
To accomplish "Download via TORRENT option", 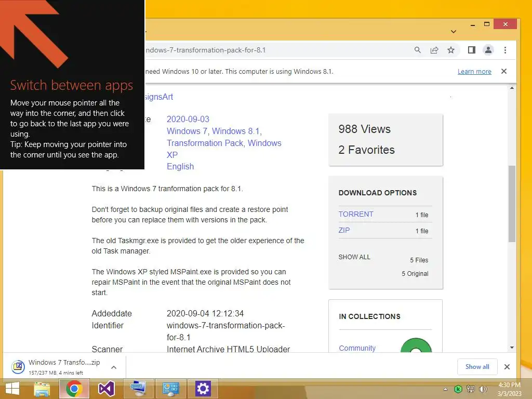I will (356, 214).
